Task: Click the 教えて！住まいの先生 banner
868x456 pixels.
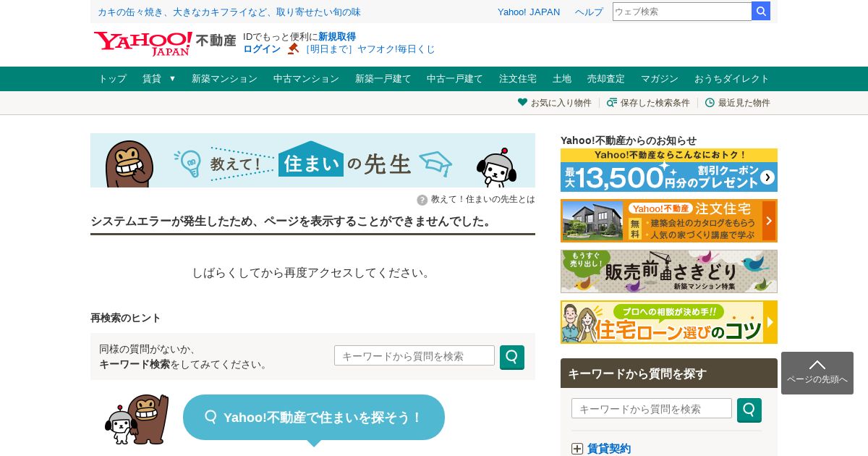Action: (312, 161)
